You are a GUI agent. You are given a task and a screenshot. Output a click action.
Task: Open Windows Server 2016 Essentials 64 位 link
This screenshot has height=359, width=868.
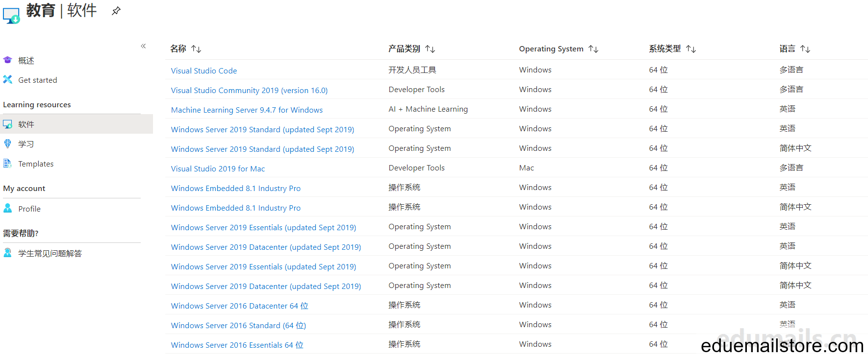[x=237, y=345]
